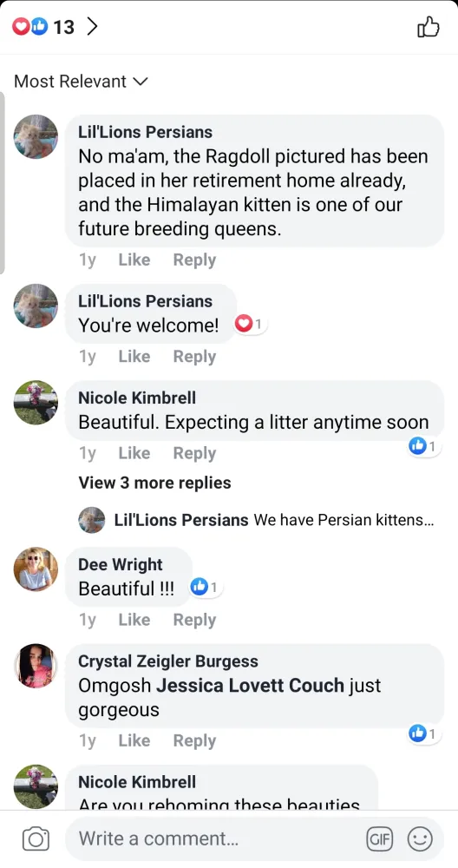View like reaction on Crystal Zeigler Burgess's comment

point(424,734)
